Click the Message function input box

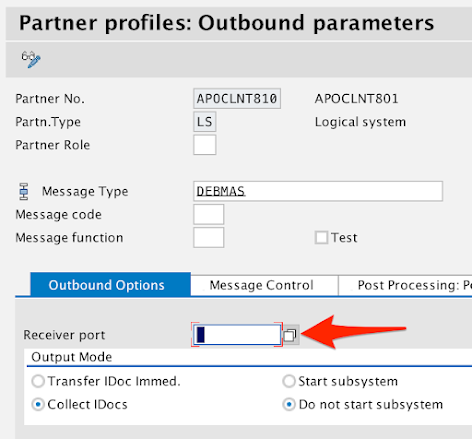click(208, 238)
